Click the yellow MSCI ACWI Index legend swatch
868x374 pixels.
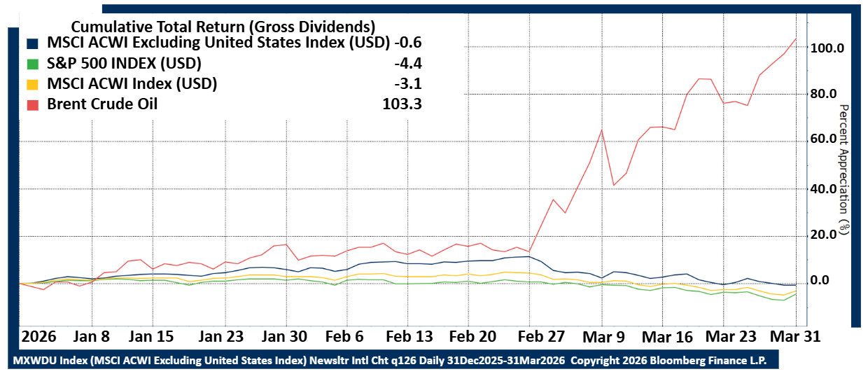coord(31,84)
